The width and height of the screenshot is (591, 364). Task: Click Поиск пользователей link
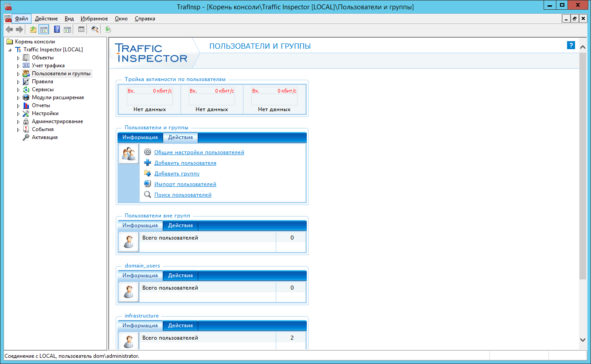tap(183, 195)
